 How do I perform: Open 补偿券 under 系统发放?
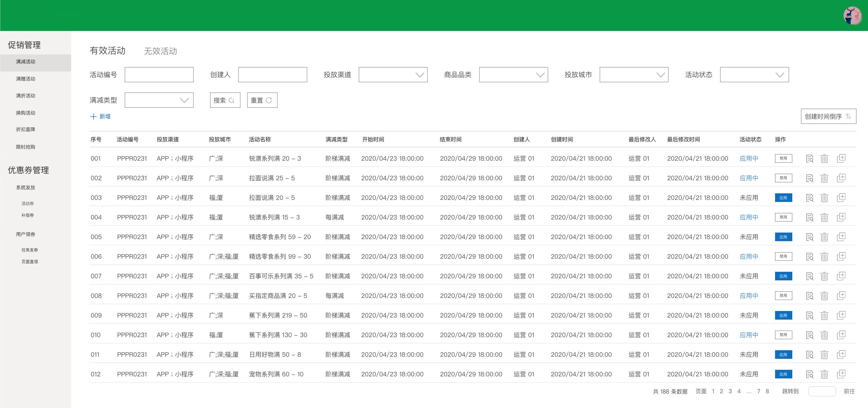[28, 215]
